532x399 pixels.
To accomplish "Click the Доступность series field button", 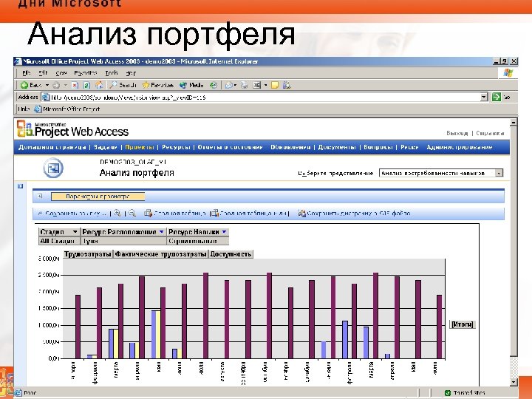I will click(231, 253).
